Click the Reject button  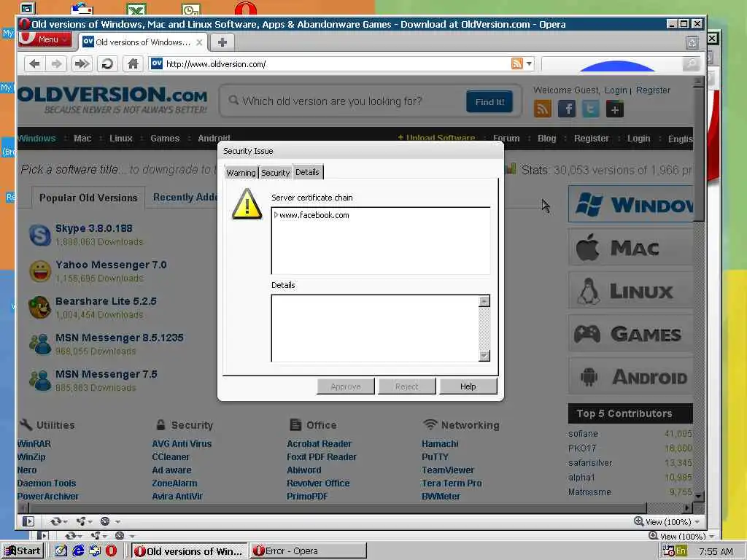pyautogui.click(x=406, y=386)
